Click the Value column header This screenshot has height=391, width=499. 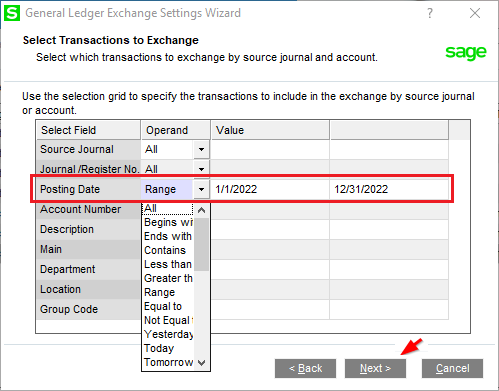270,130
